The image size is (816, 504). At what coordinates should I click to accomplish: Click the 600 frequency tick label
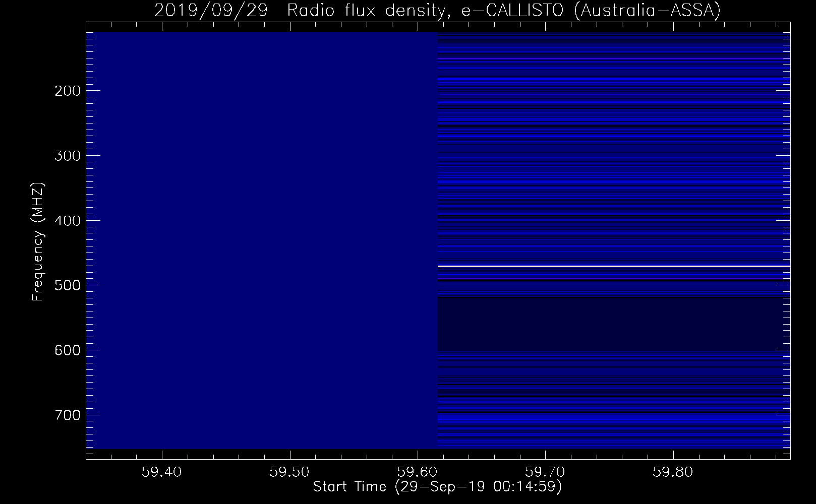pos(67,350)
